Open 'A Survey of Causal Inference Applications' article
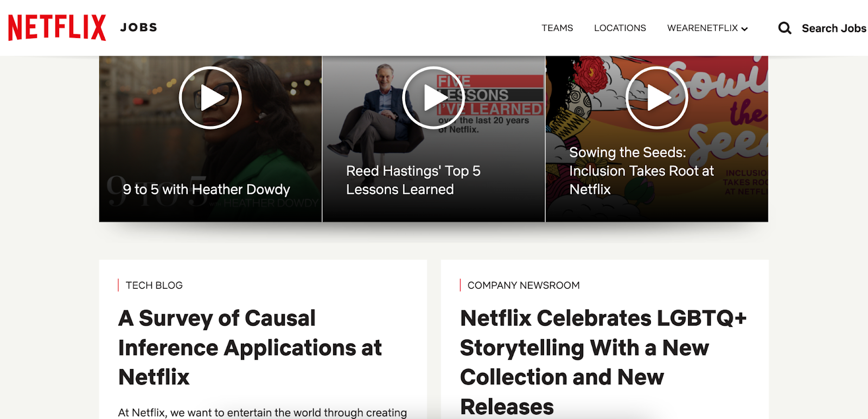The height and width of the screenshot is (419, 868). [x=250, y=347]
